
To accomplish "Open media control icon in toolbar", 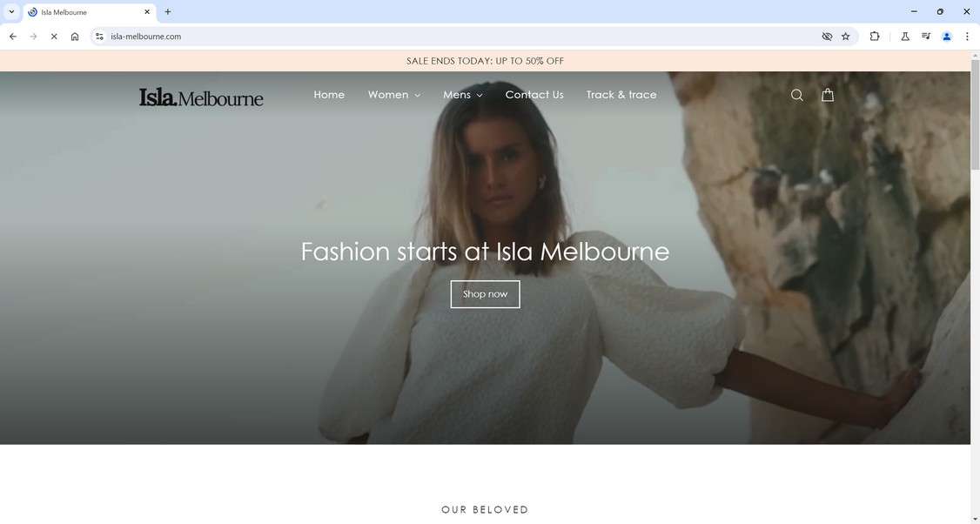I will point(926,37).
